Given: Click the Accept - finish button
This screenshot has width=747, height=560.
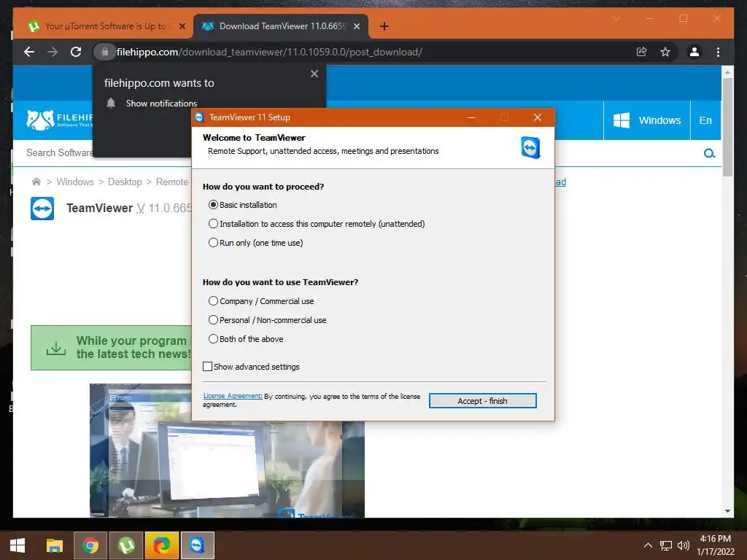Looking at the screenshot, I should point(483,401).
